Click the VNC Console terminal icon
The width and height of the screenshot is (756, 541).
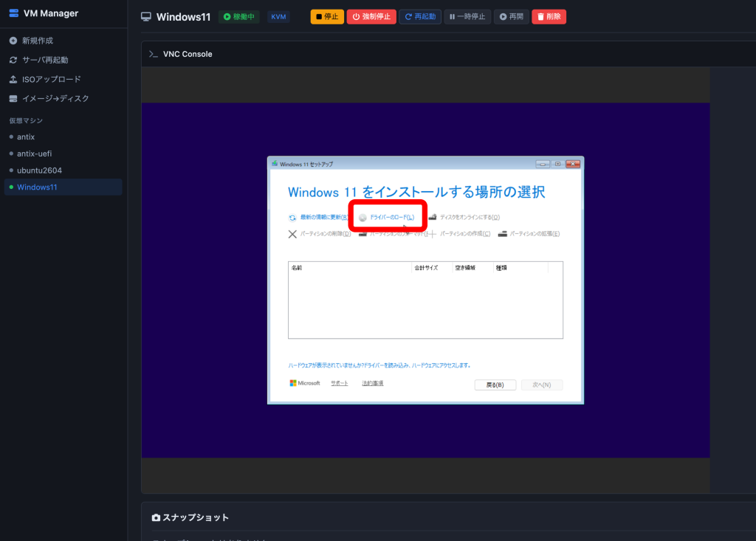[154, 54]
